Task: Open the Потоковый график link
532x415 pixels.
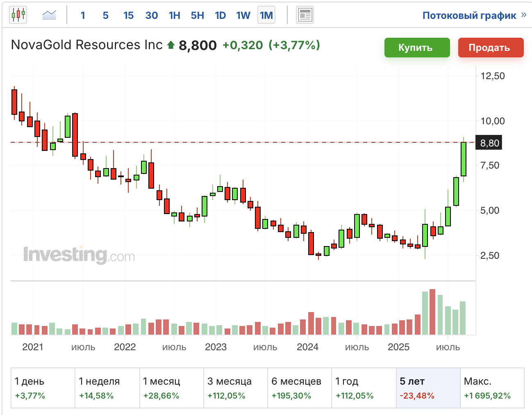Action: point(469,16)
